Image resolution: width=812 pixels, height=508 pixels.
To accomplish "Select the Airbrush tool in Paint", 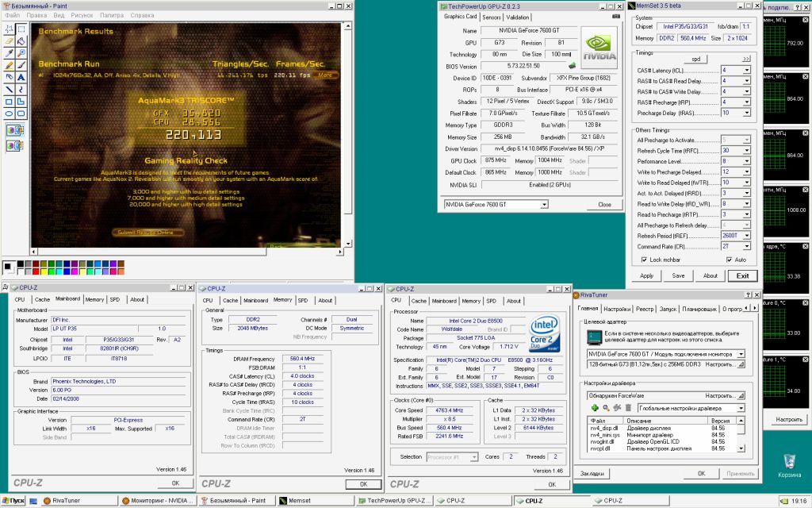I will [9, 77].
